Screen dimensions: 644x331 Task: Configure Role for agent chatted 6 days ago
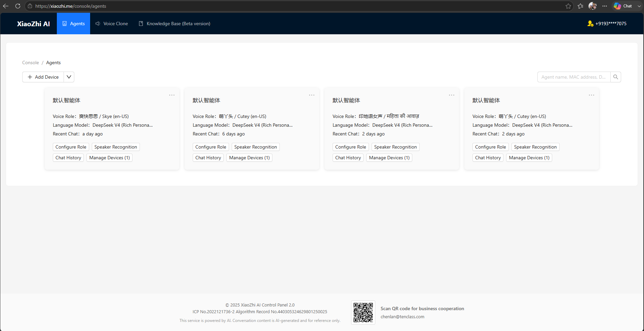(211, 147)
